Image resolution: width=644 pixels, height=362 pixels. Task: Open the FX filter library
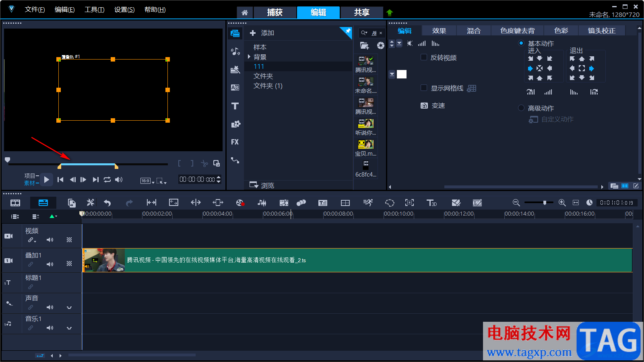235,142
